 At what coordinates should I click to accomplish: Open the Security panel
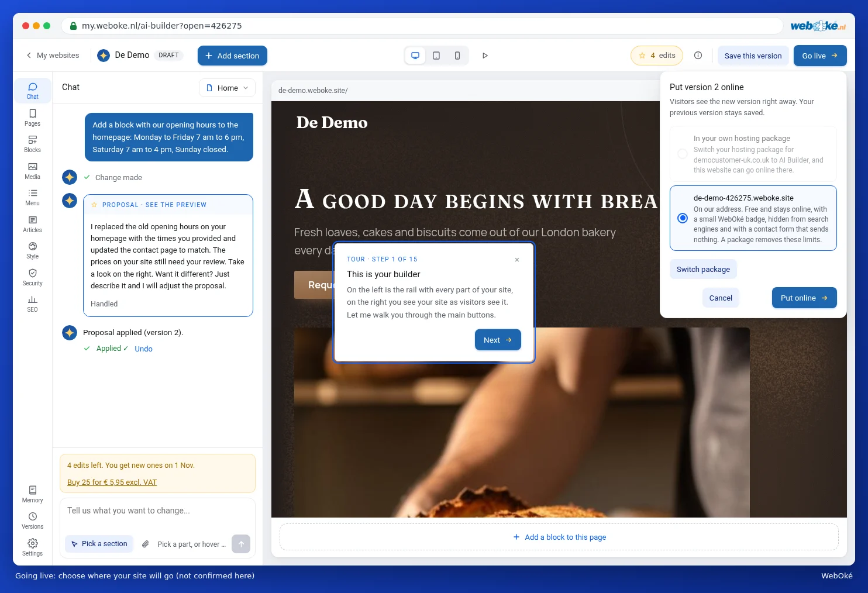click(32, 277)
